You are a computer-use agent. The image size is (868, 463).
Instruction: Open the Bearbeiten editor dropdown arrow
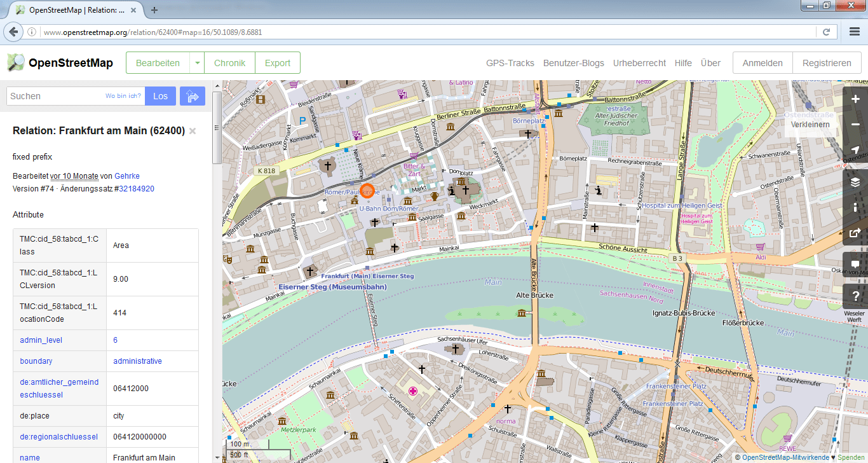coord(197,62)
